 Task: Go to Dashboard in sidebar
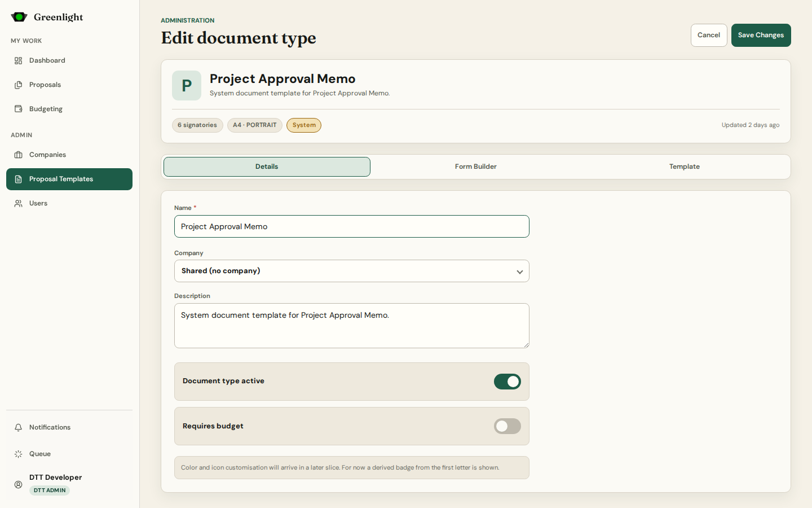click(69, 60)
